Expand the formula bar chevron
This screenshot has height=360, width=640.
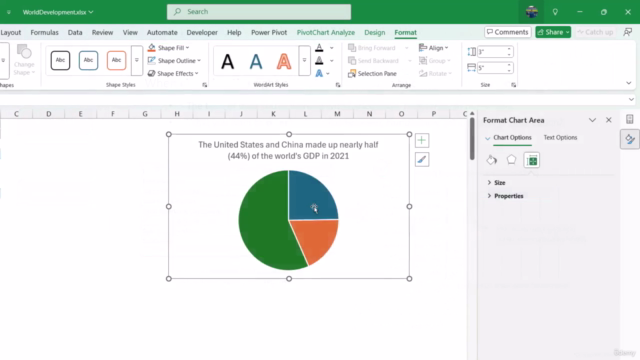click(631, 99)
